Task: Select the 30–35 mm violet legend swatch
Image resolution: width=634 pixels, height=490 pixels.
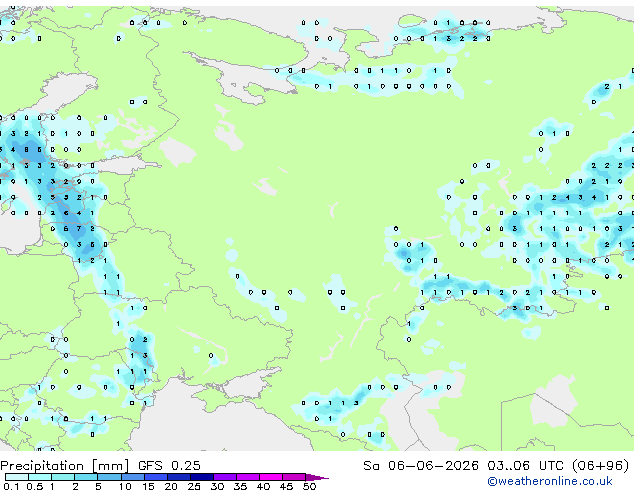Action: [225, 477]
